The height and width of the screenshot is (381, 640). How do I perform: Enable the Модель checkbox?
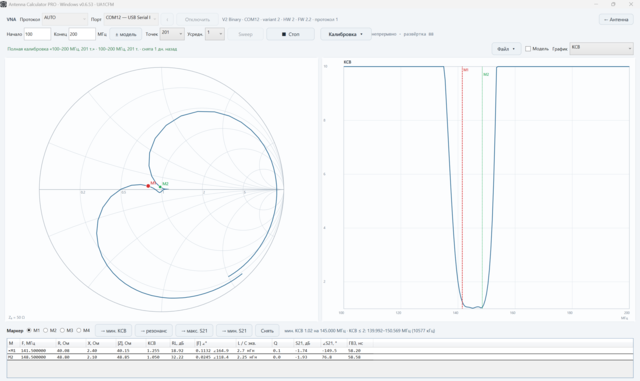coord(528,49)
